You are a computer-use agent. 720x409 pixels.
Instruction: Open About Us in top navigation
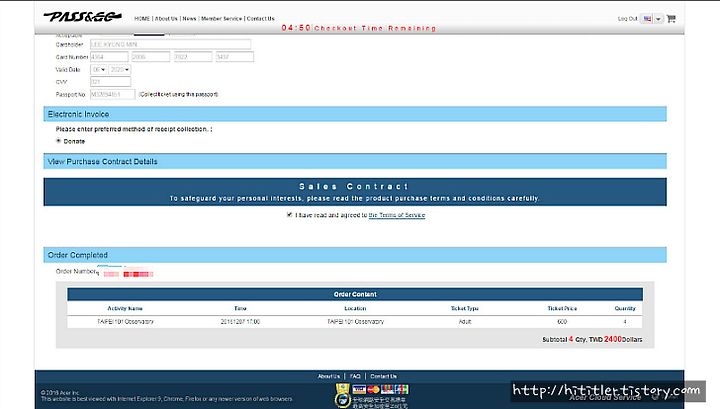tap(166, 19)
